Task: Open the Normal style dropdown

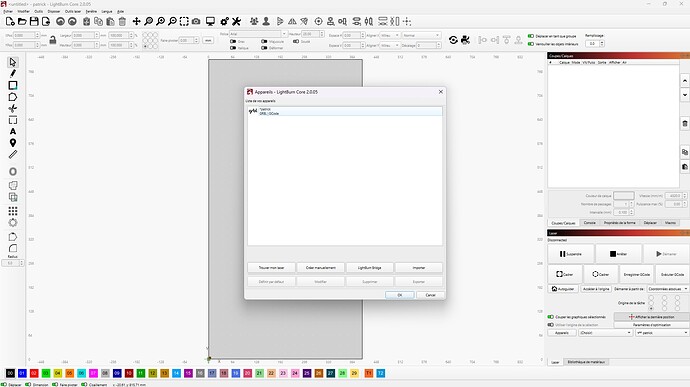Action: [421, 35]
